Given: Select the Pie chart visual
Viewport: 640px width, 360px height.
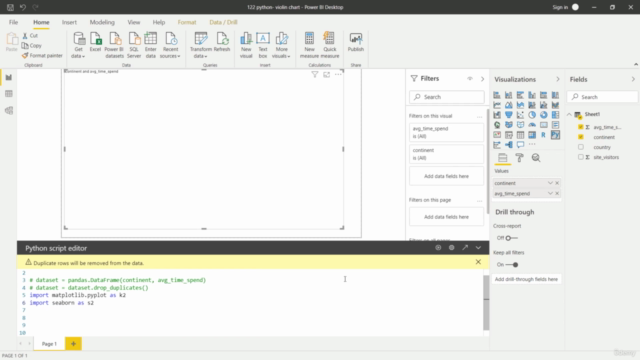Looking at the screenshot, I should pyautogui.click(x=532, y=115).
